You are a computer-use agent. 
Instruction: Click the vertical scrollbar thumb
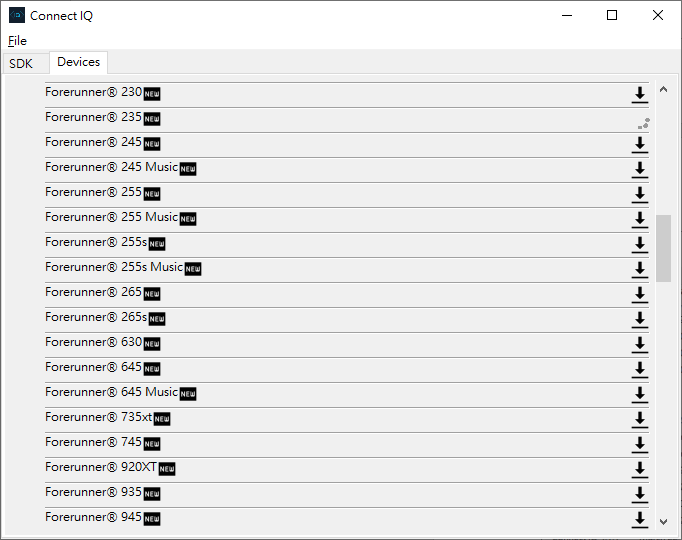click(663, 248)
